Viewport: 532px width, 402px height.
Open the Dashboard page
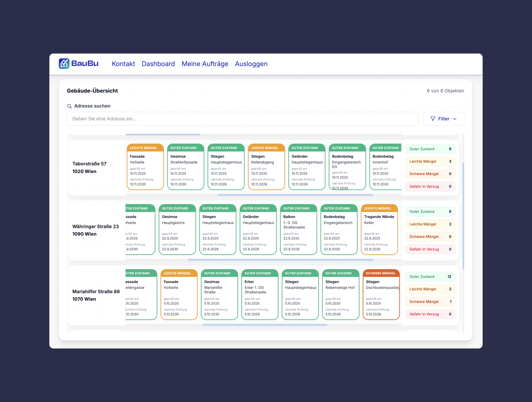(x=158, y=64)
